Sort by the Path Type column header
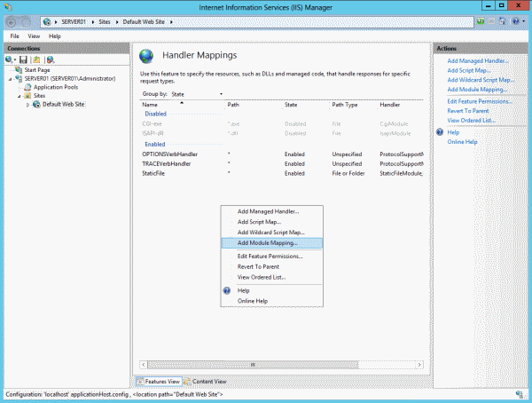 [x=354, y=105]
